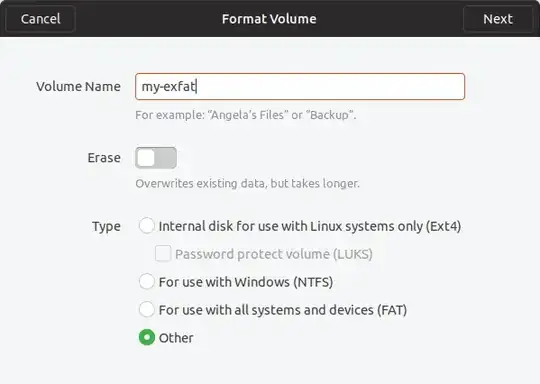Click the 'Format Volume' dialog title

269,19
